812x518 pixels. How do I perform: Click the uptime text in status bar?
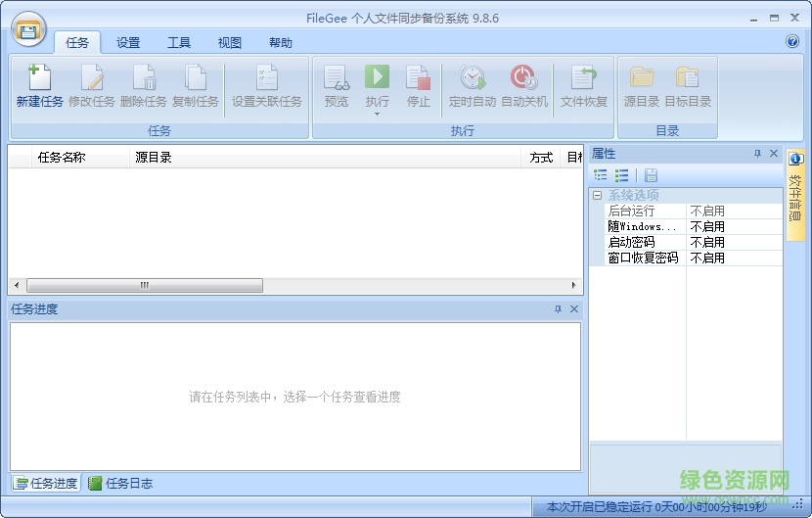pos(656,506)
